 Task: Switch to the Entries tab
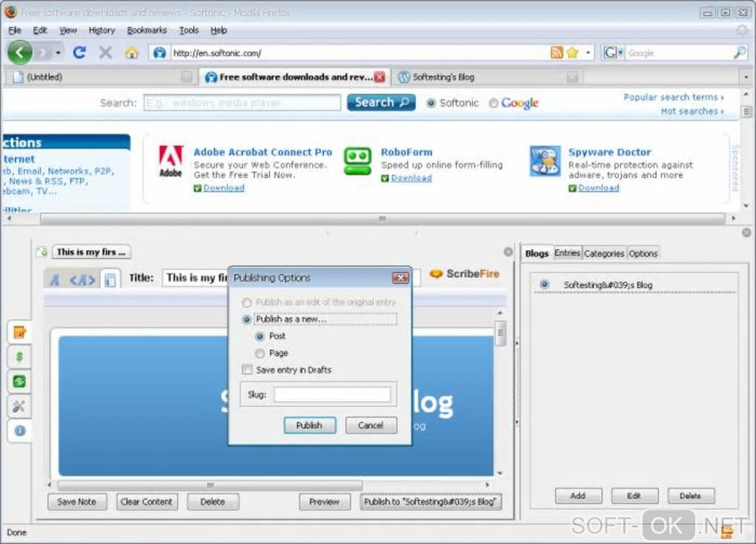click(x=567, y=253)
